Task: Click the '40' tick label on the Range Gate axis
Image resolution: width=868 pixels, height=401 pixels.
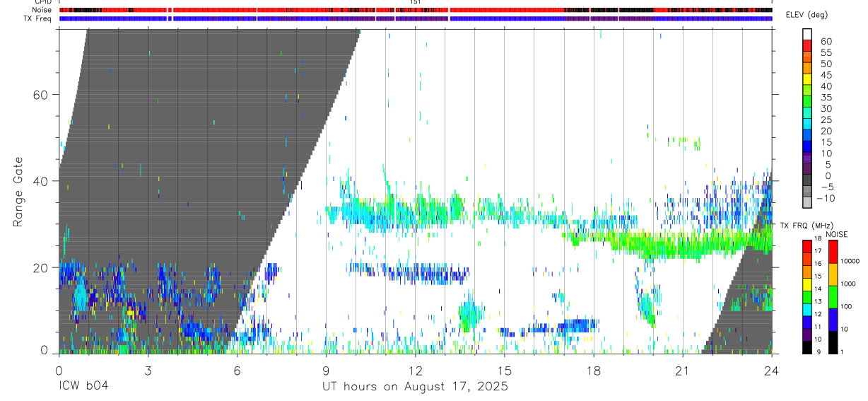Action: (x=39, y=181)
